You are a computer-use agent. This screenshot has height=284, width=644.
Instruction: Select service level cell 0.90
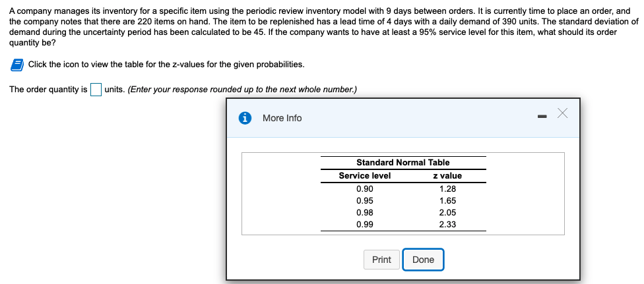[x=365, y=189]
